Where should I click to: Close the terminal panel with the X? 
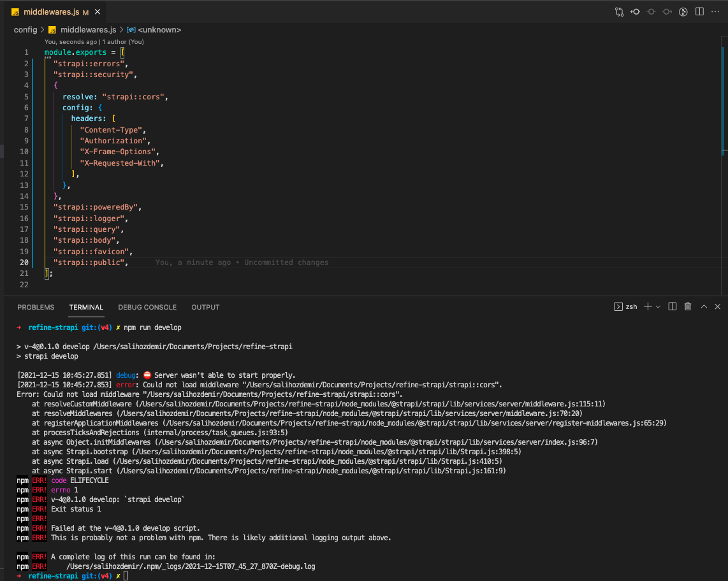point(717,306)
